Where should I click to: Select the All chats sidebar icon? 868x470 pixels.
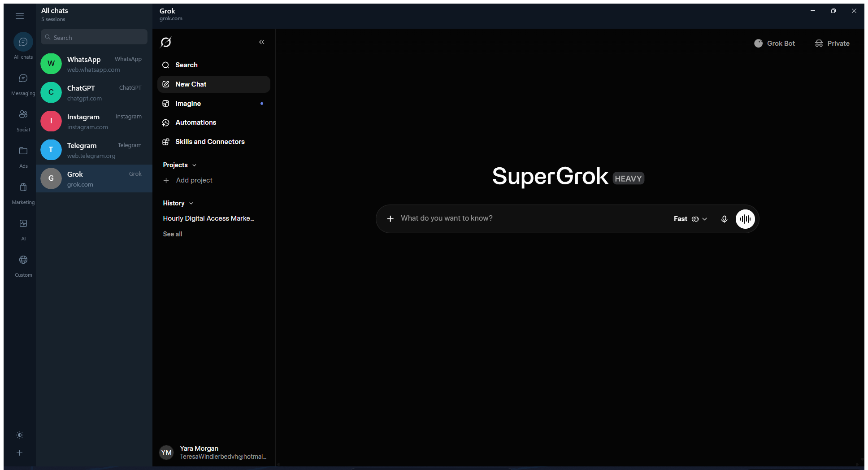pos(23,42)
